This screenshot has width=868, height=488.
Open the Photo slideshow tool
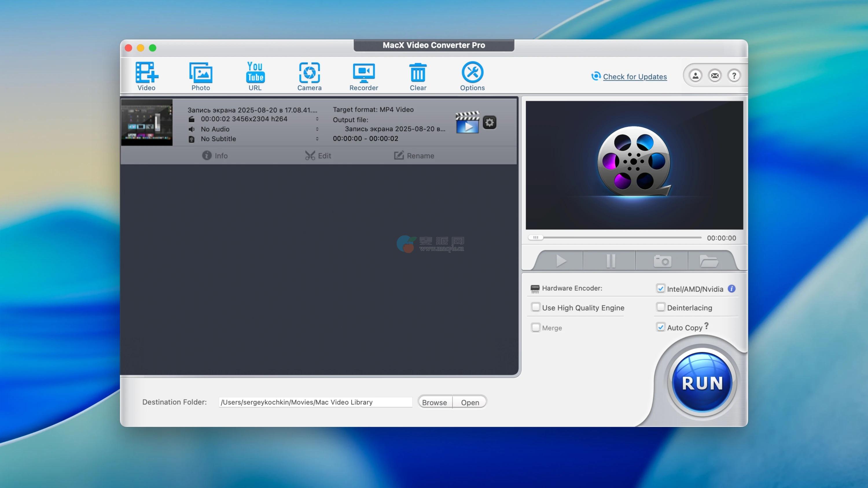(x=201, y=76)
